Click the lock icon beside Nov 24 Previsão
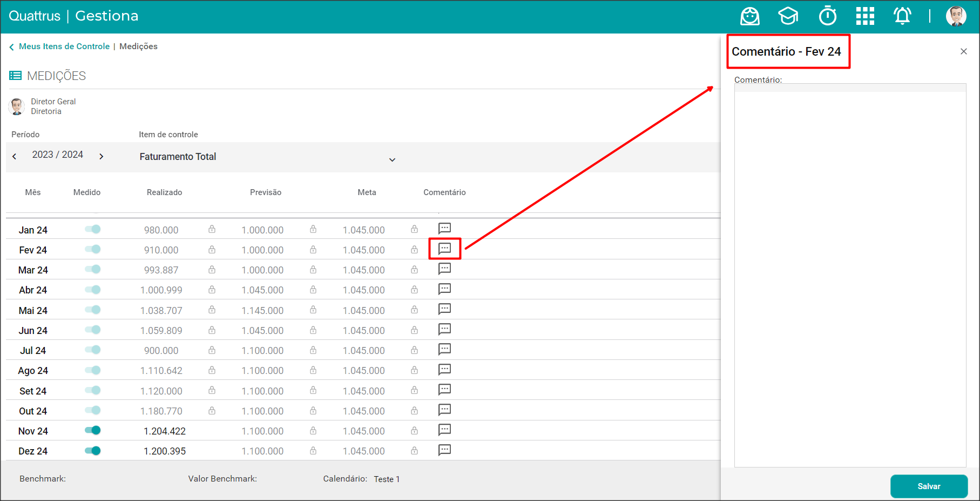This screenshot has width=980, height=501. point(313,431)
